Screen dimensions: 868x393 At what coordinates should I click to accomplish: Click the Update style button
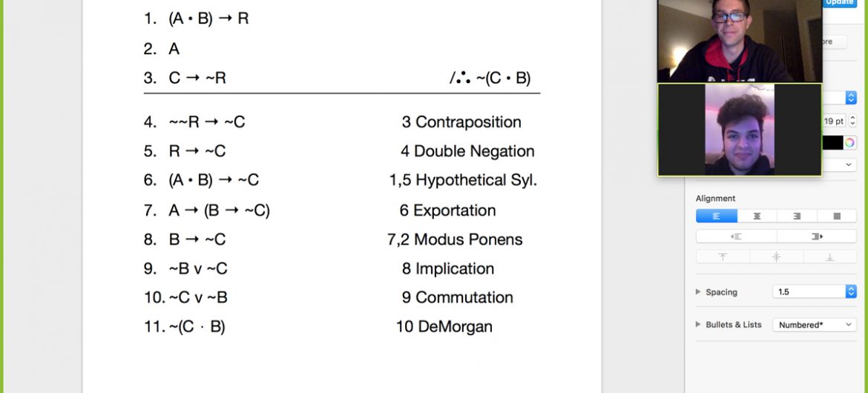click(840, 2)
